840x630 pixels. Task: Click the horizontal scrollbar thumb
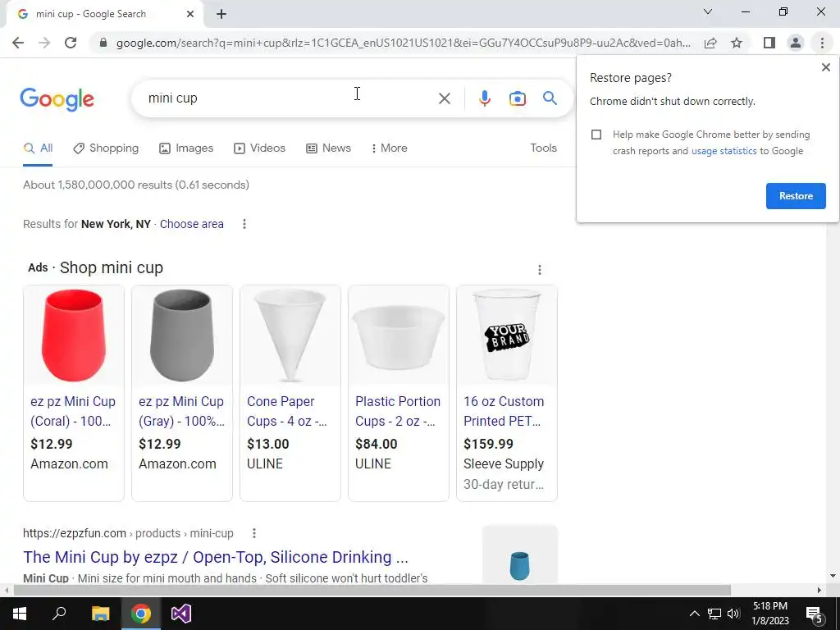(372, 591)
